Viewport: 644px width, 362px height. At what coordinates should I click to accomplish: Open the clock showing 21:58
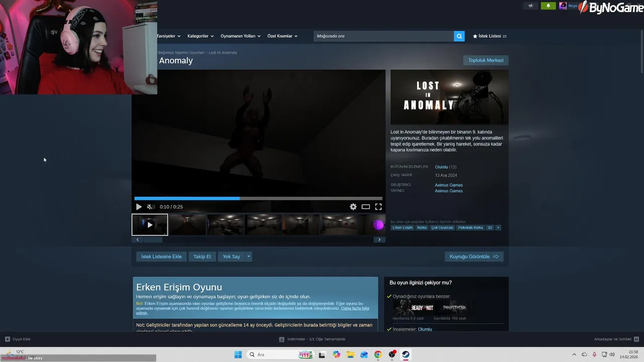pyautogui.click(x=629, y=354)
